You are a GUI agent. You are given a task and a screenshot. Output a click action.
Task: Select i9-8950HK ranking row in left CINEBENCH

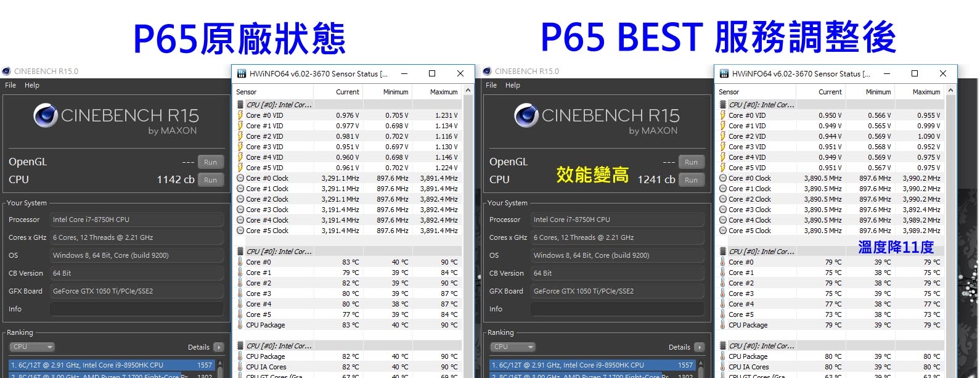(112, 365)
